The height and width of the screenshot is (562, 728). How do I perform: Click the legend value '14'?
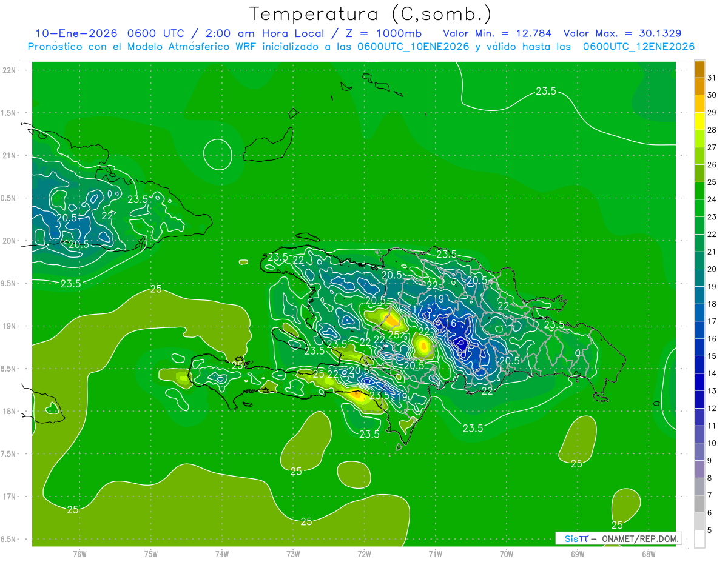[712, 373]
